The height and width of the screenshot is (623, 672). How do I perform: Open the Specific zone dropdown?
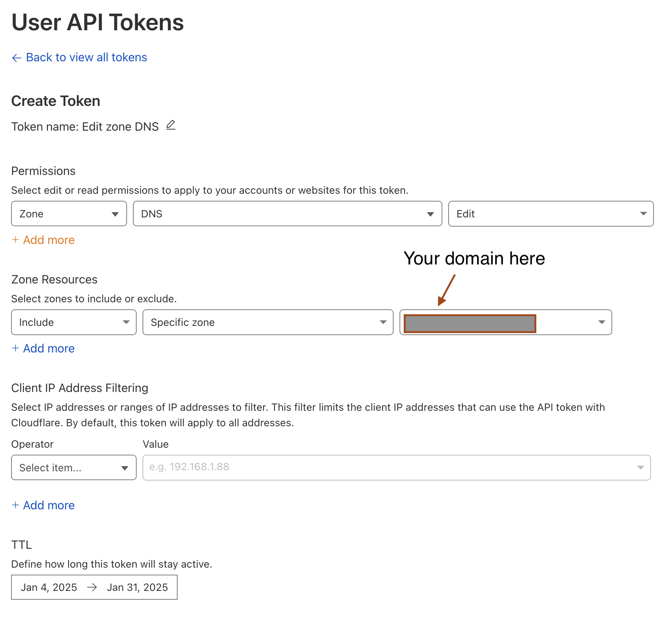(x=268, y=322)
